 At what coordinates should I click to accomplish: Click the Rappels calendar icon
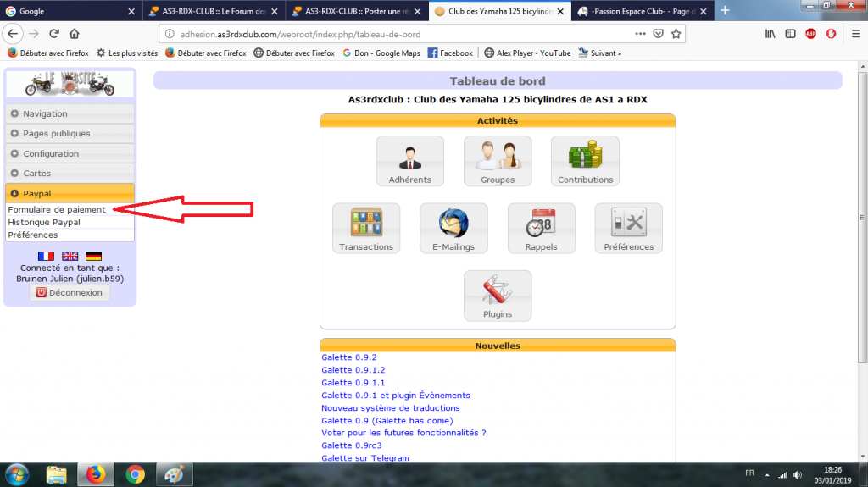[541, 228]
